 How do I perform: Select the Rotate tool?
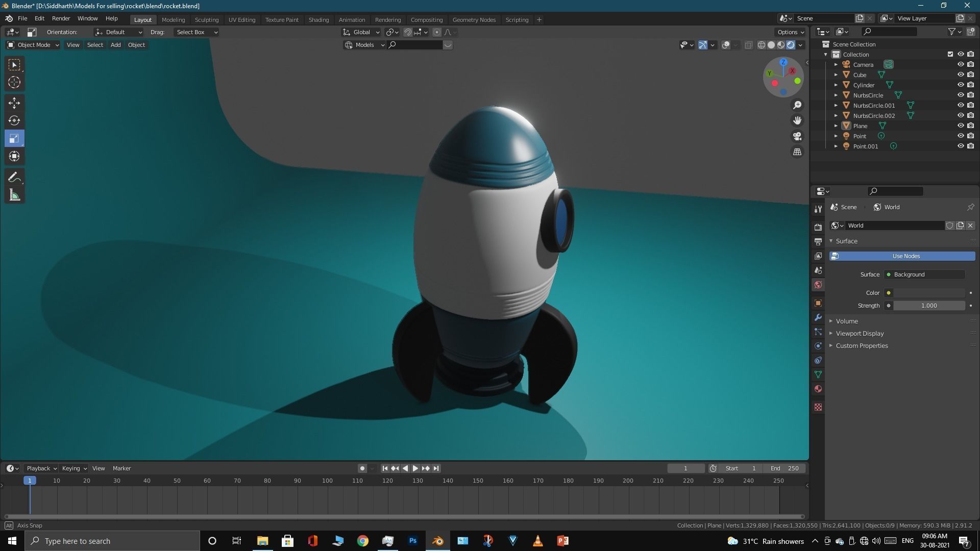tap(14, 121)
